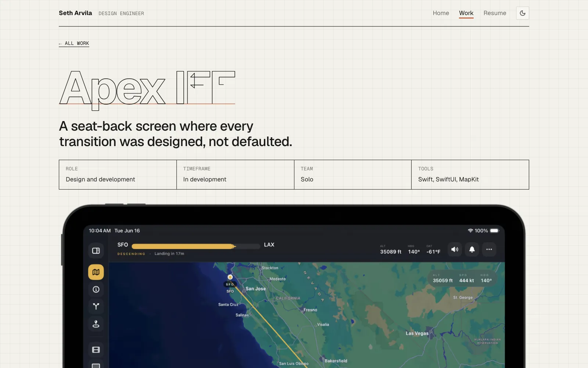Click the 'DESIGN ENGINEER' label

coord(121,14)
